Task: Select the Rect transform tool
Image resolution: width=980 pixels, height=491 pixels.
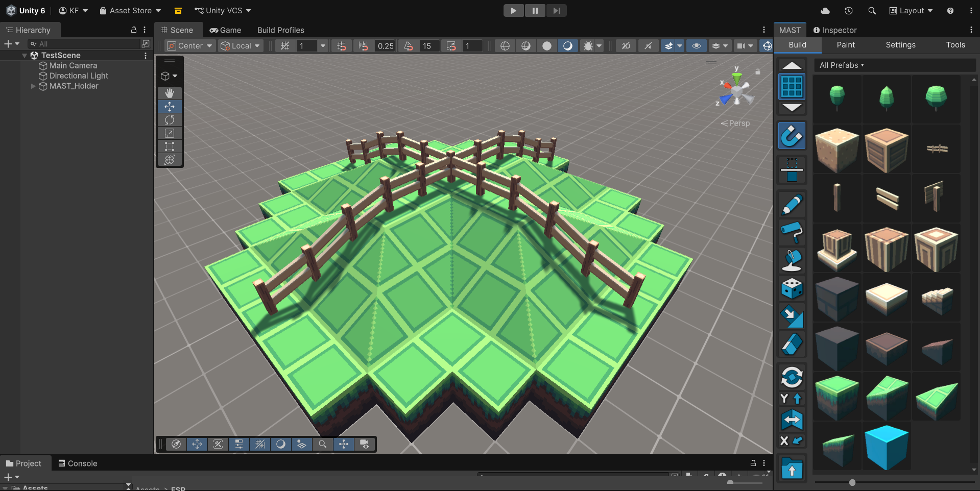Action: 170,146
